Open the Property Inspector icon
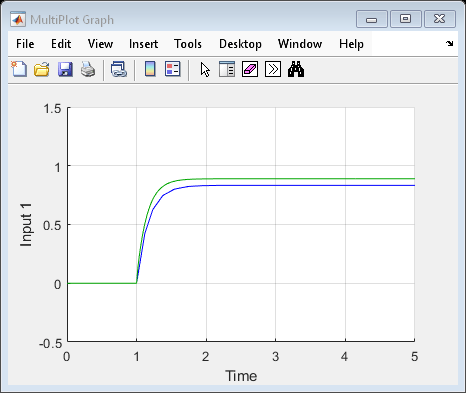This screenshot has width=466, height=393. pos(227,69)
